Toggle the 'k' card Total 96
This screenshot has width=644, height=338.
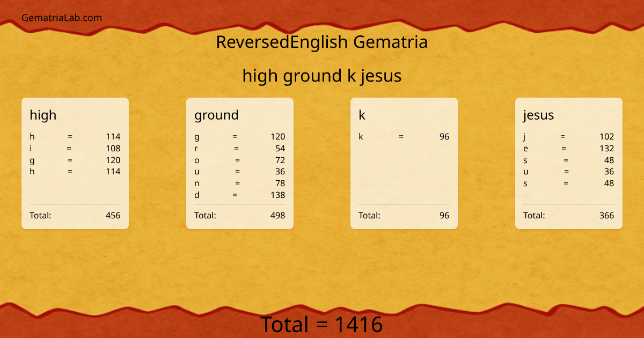click(404, 215)
